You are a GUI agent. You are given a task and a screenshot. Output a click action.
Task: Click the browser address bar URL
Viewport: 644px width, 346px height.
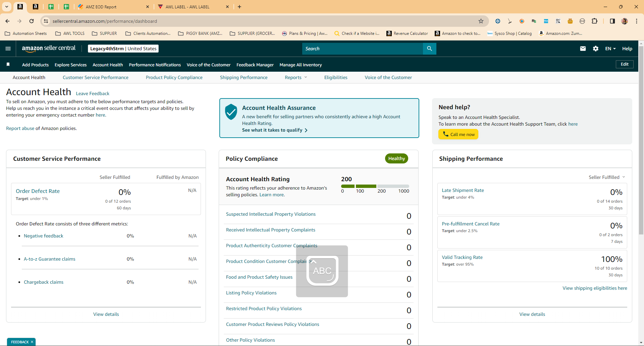click(105, 21)
